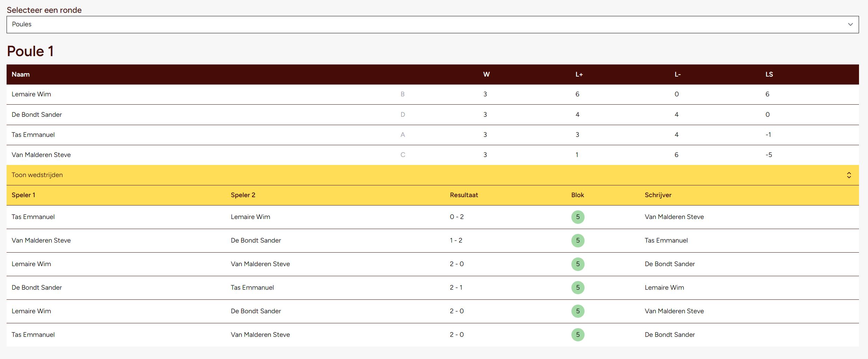Click the 'Naam' column header
Viewport: 868px width, 359px height.
[x=21, y=75]
